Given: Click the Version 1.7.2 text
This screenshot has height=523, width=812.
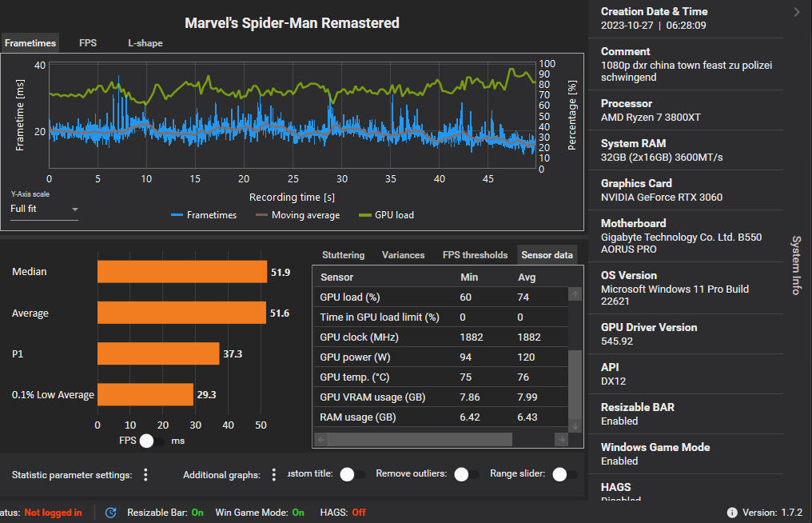Looking at the screenshot, I should point(772,513).
